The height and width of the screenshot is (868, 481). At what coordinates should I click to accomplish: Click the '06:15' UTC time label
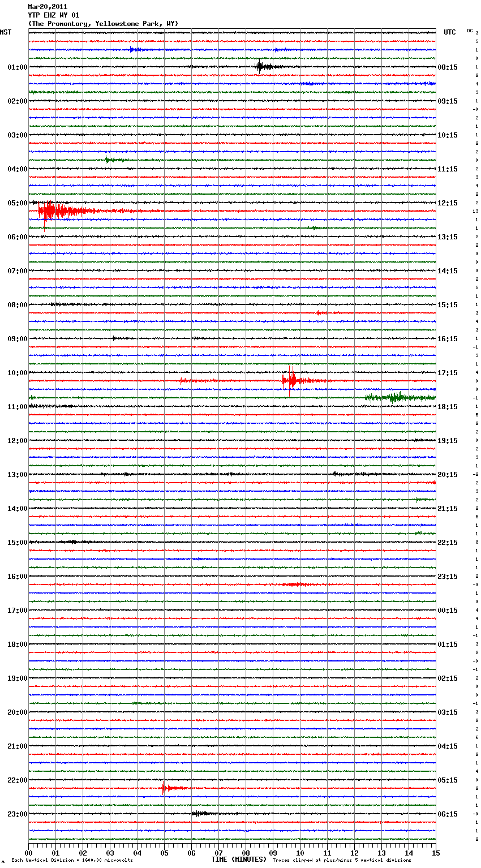click(x=448, y=814)
